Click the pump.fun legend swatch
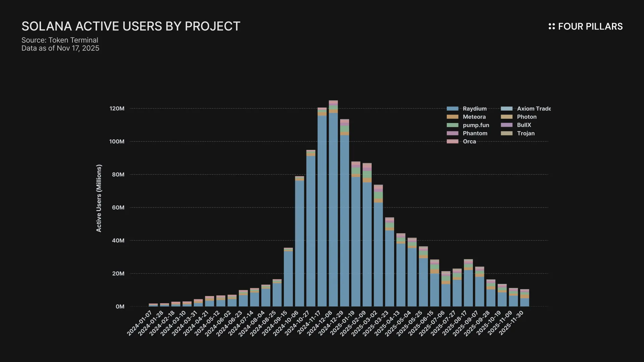 pyautogui.click(x=452, y=125)
